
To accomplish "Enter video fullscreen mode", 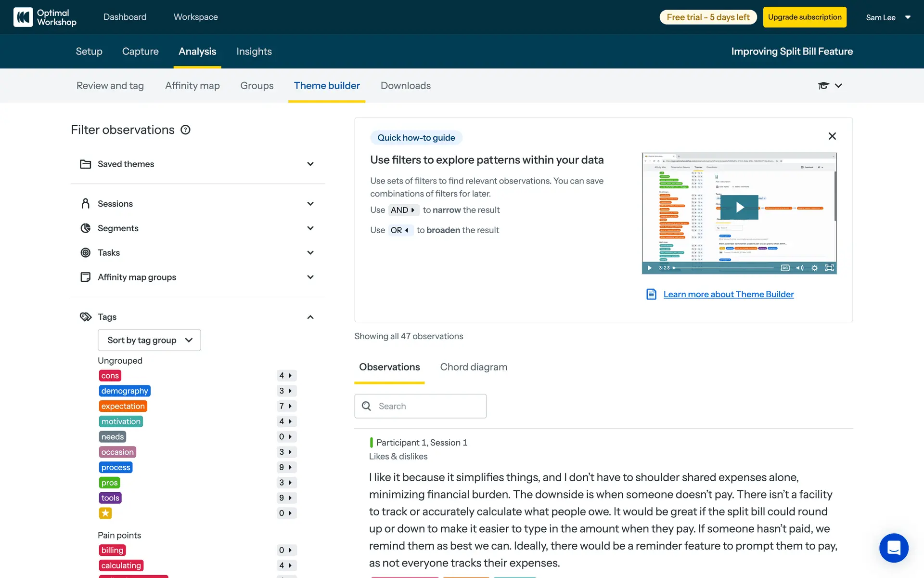I will [829, 268].
